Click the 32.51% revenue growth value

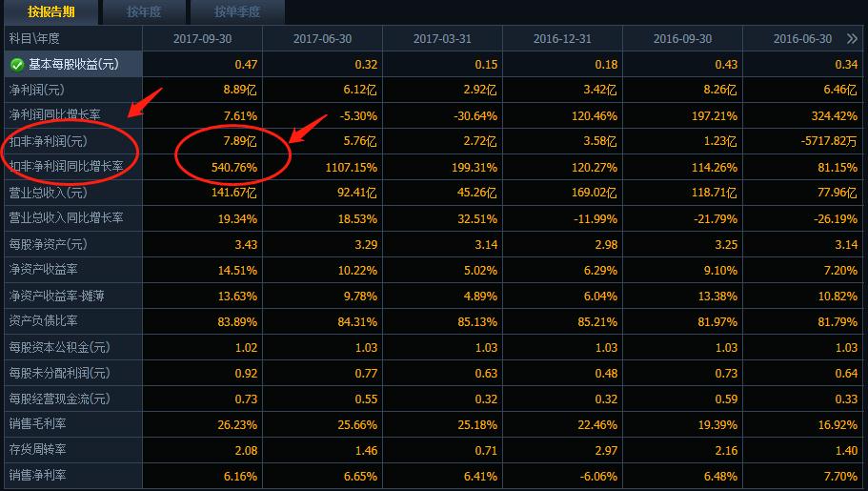(x=477, y=219)
